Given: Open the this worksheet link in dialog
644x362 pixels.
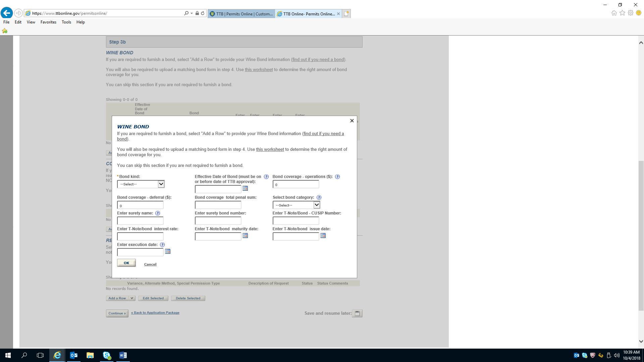Looking at the screenshot, I should [x=270, y=149].
